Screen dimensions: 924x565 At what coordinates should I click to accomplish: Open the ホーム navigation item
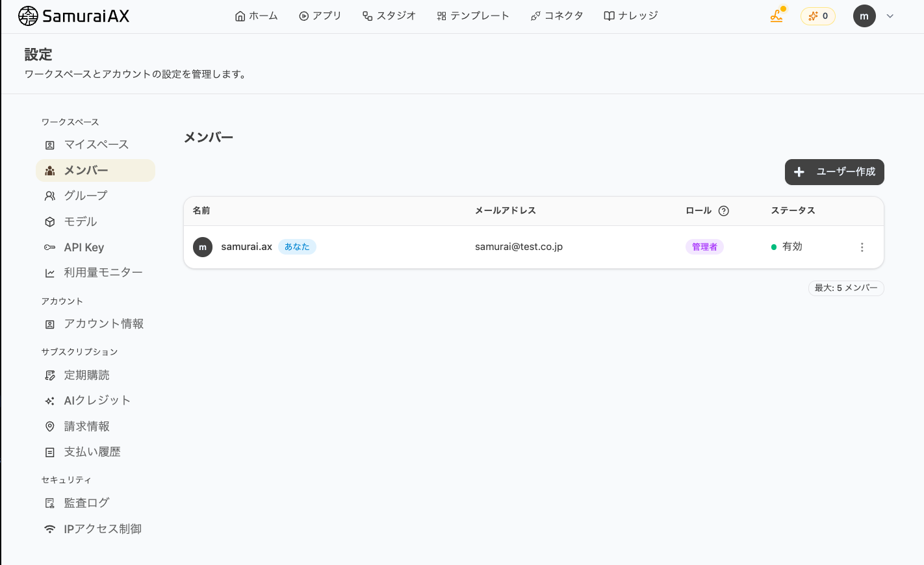(x=256, y=16)
